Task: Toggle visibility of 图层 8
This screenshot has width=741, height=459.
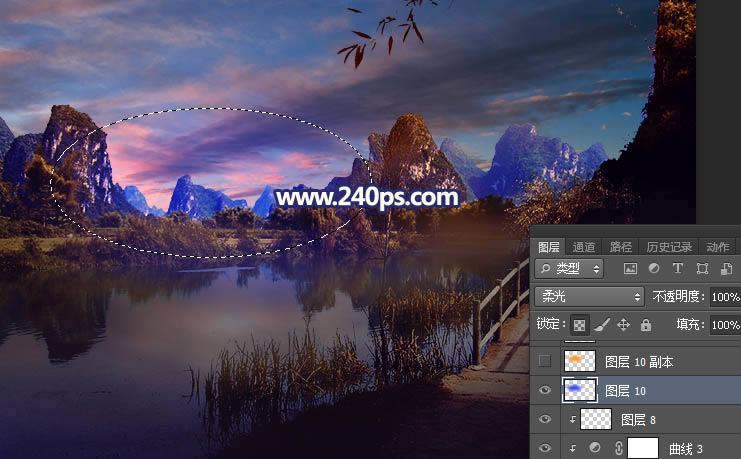Action: tap(545, 420)
